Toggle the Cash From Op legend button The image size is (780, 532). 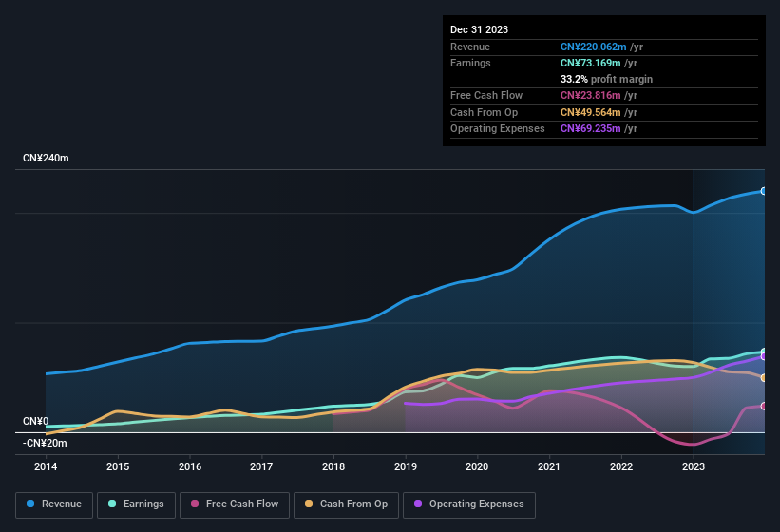(346, 504)
